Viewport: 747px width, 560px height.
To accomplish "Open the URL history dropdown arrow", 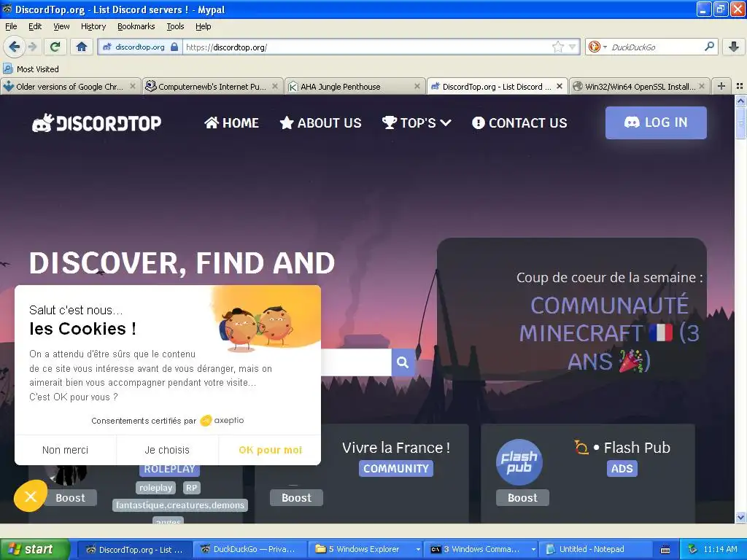I will (x=572, y=47).
